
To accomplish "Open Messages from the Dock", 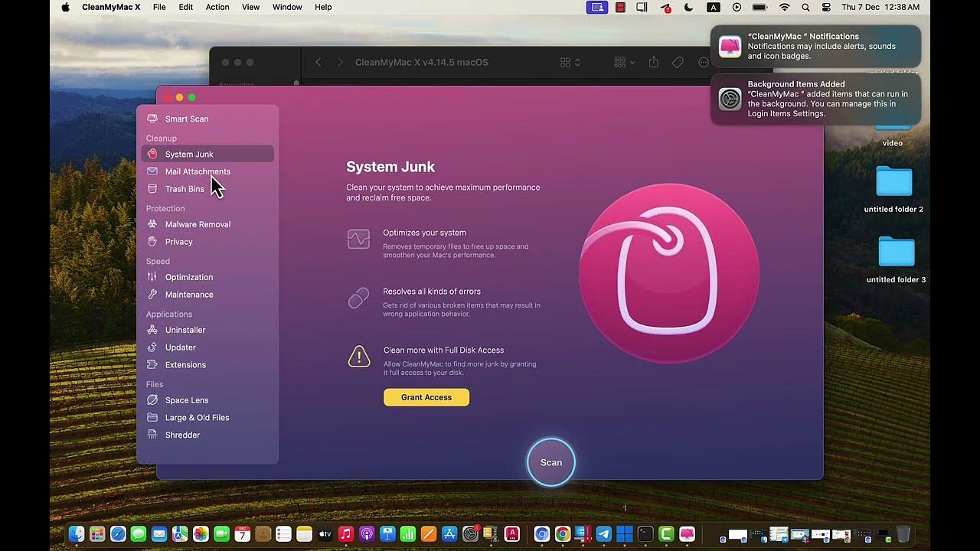I will coord(139,534).
